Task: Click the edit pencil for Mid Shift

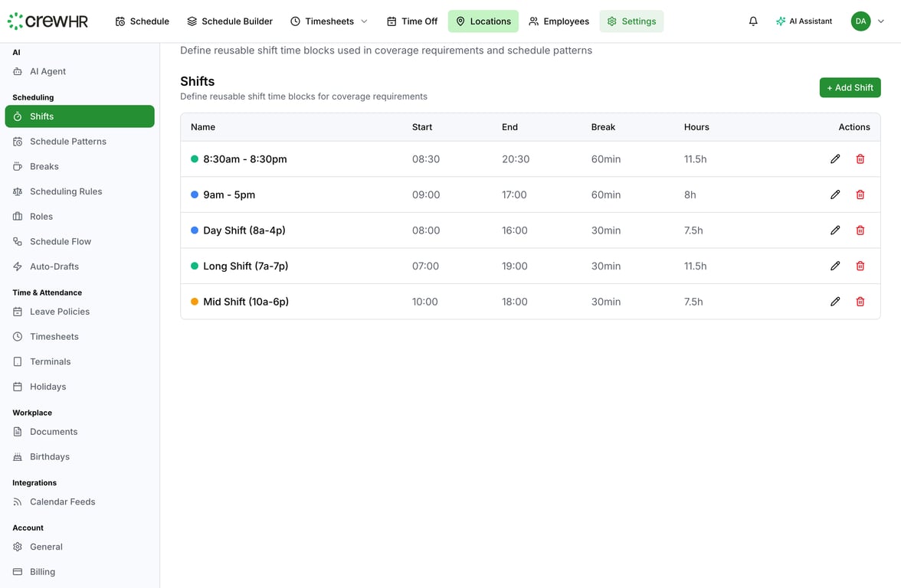Action: tap(835, 301)
